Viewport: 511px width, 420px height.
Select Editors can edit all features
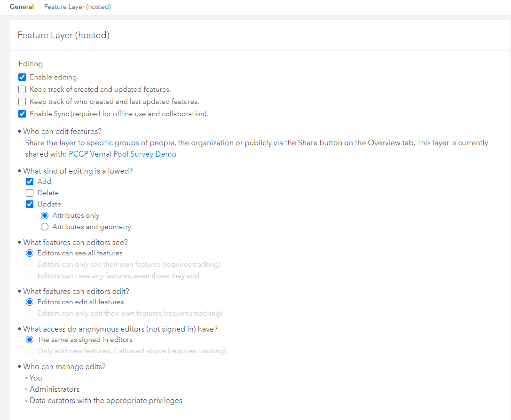coord(30,301)
